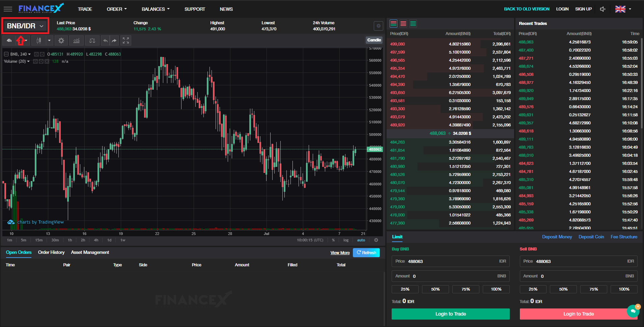644x327 pixels.
Task: Click the LOGIN link
Action: pyautogui.click(x=562, y=9)
